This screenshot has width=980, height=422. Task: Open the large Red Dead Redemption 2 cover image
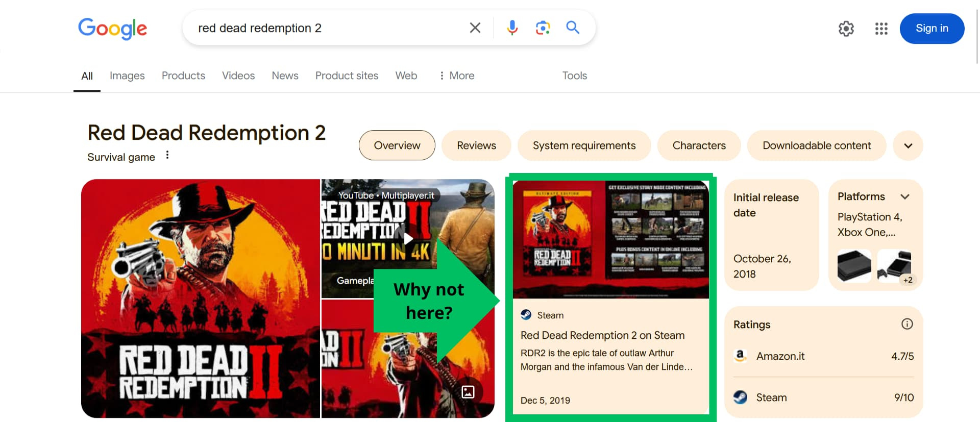tap(201, 299)
